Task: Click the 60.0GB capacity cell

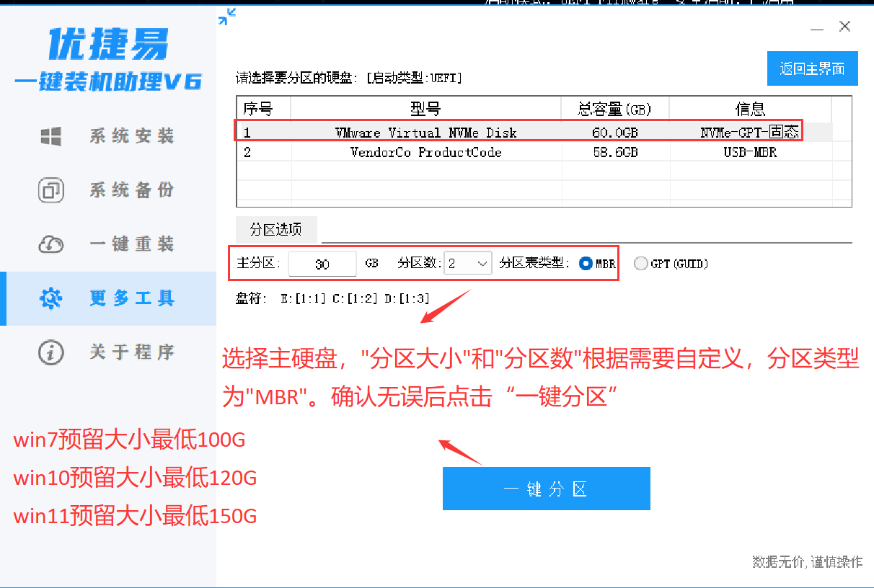Action: pos(616,133)
